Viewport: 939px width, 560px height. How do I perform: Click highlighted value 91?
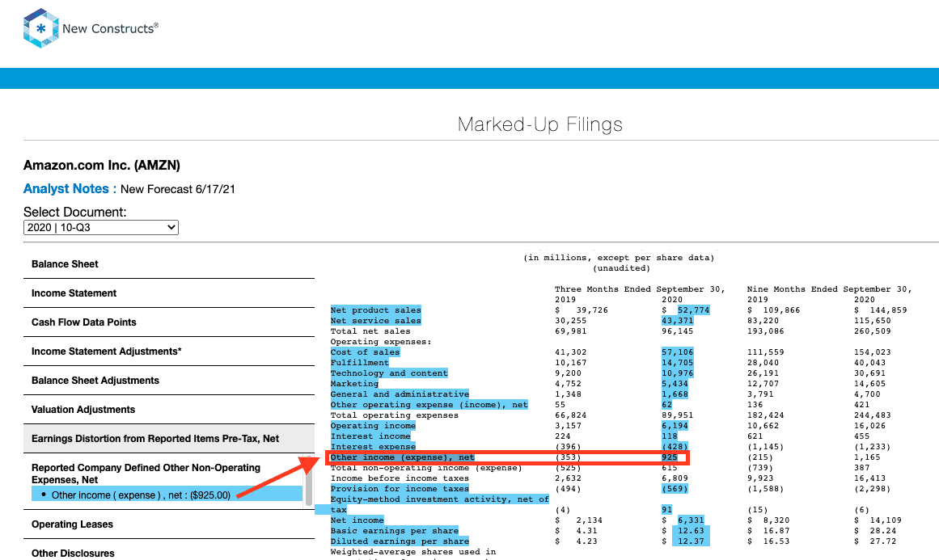click(666, 510)
